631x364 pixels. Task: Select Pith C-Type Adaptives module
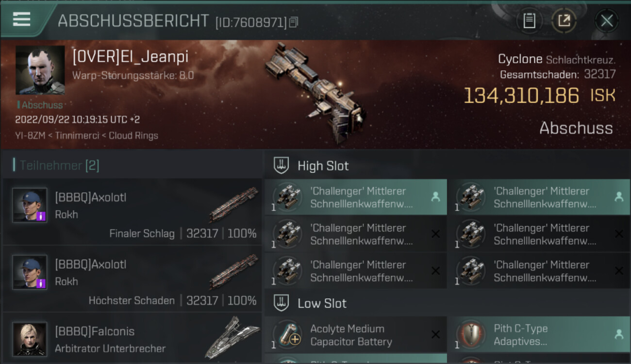point(539,335)
